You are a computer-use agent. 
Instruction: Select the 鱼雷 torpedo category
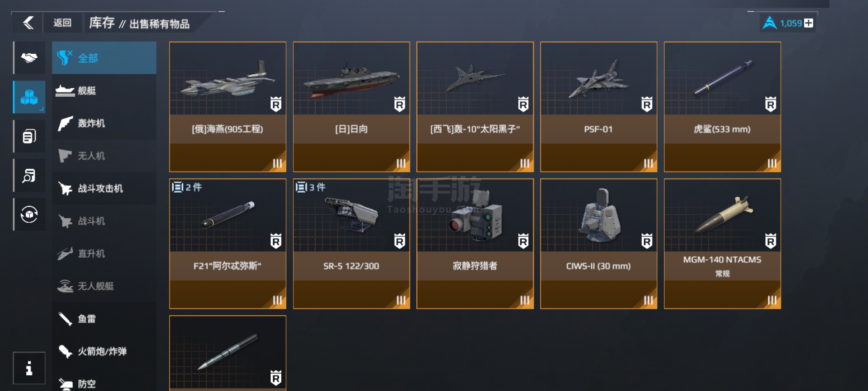point(104,319)
